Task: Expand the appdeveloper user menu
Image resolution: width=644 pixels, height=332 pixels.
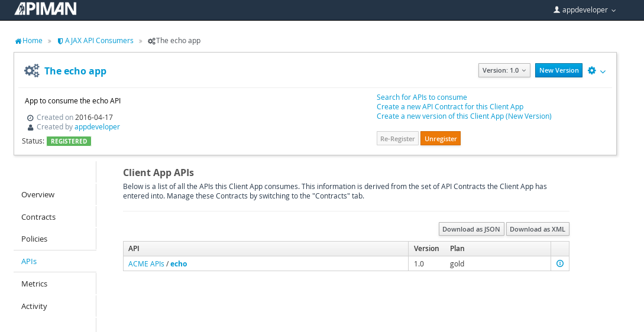Action: click(585, 10)
